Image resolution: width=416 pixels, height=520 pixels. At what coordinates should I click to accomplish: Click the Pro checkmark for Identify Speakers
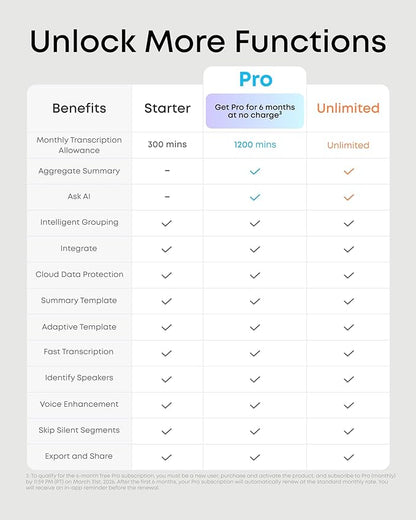pyautogui.click(x=255, y=379)
